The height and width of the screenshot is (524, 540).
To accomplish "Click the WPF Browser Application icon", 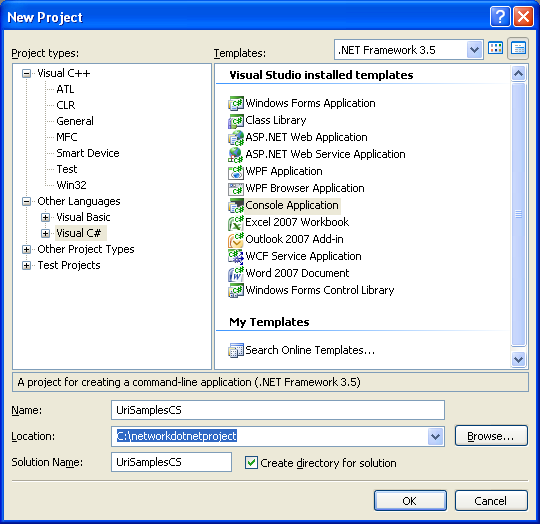I will [236, 188].
